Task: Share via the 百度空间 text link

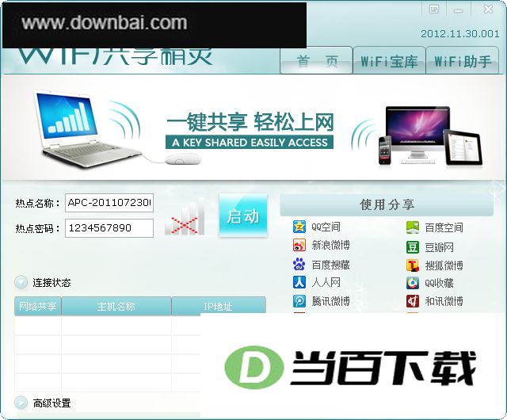Action: pyautogui.click(x=444, y=227)
